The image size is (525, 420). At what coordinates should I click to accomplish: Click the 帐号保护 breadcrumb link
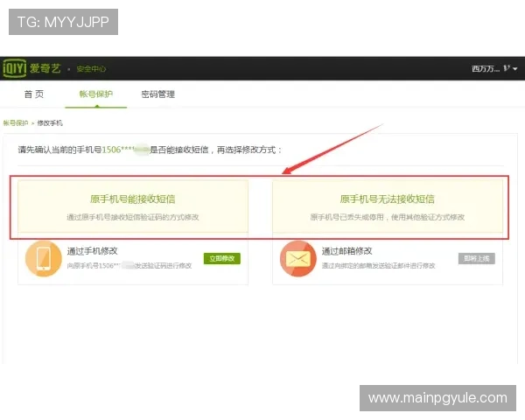coord(16,122)
